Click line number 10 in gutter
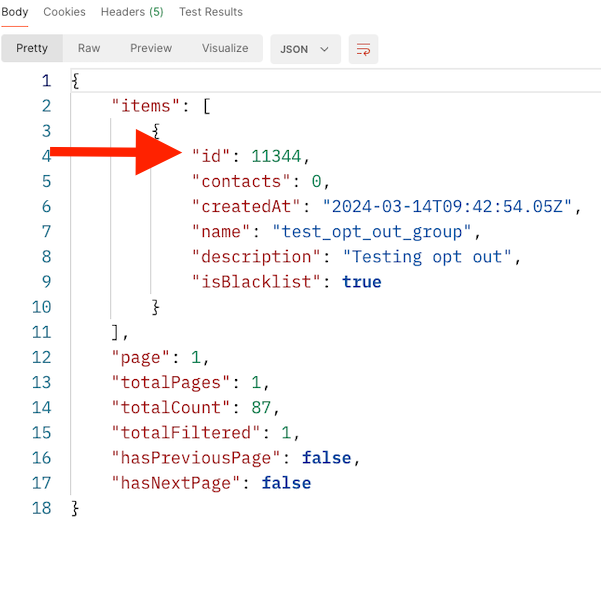Image resolution: width=601 pixels, height=590 pixels. (41, 307)
